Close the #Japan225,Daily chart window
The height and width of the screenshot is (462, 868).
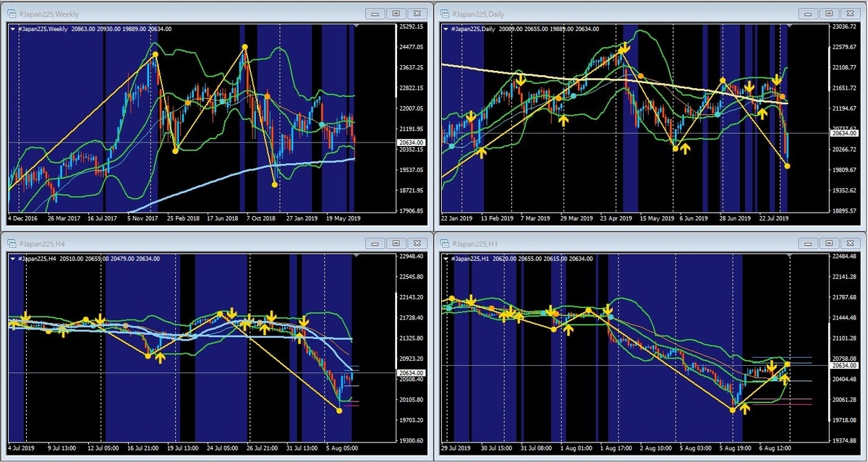coord(850,13)
